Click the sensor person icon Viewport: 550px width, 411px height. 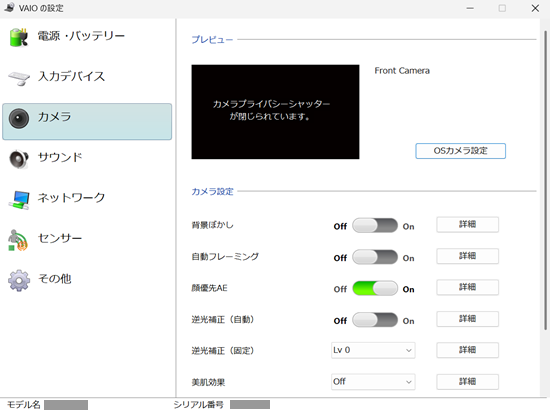pyautogui.click(x=18, y=240)
